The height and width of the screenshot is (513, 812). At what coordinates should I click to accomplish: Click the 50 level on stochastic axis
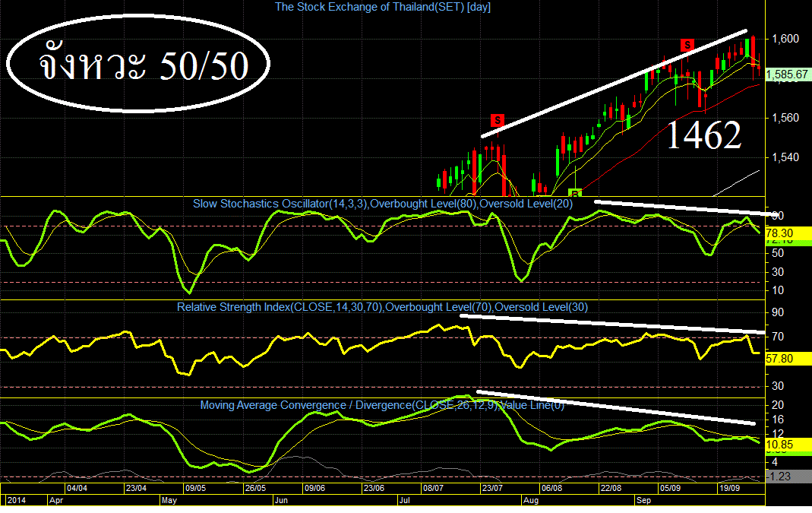(778, 253)
